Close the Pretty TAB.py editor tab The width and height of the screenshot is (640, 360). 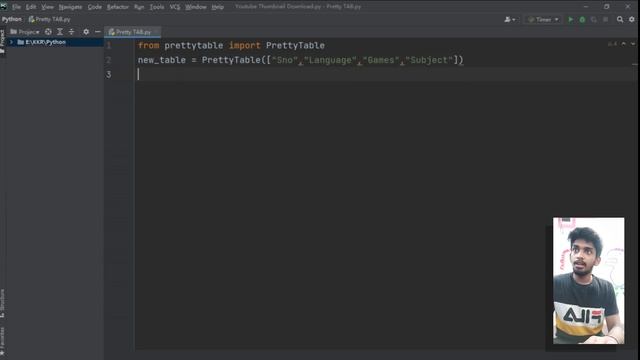(x=156, y=32)
